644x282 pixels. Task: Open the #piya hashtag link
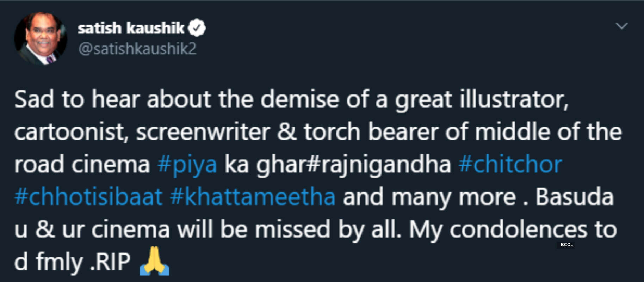tap(187, 165)
